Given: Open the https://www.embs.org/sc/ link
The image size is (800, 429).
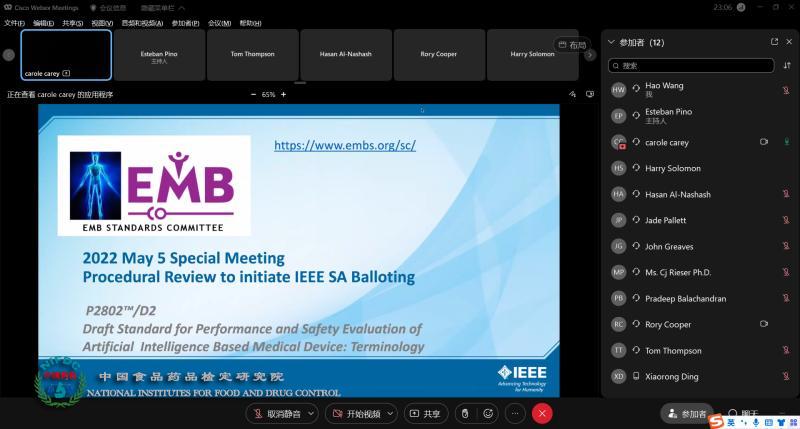Looking at the screenshot, I should click(x=345, y=145).
